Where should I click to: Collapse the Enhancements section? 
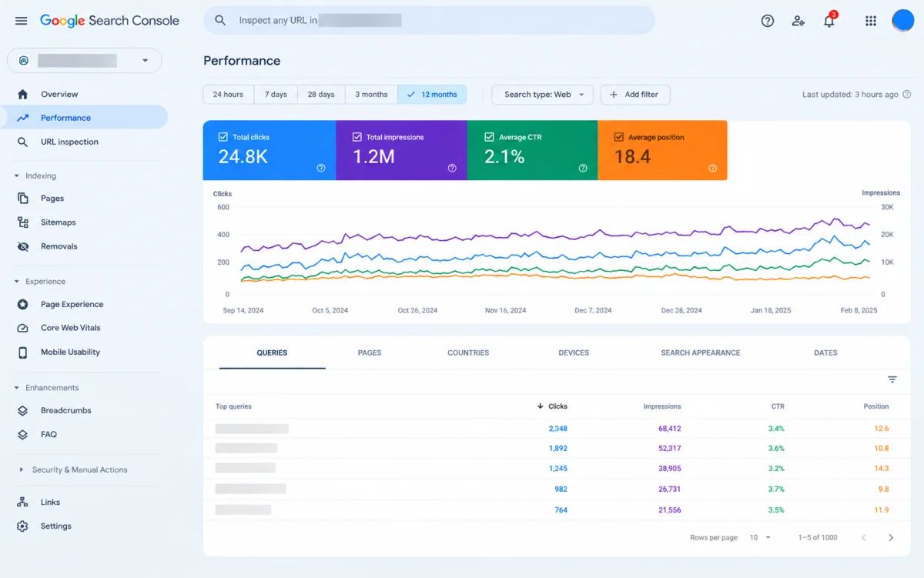[x=17, y=388]
